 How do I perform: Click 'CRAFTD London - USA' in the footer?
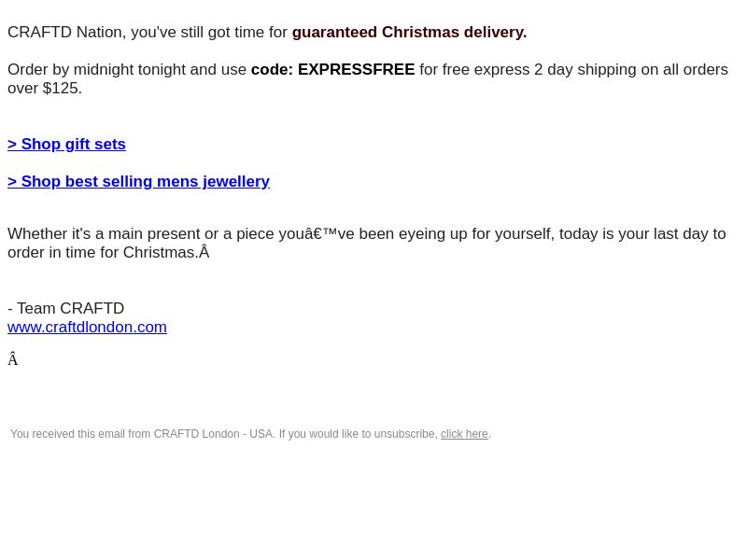tap(214, 434)
